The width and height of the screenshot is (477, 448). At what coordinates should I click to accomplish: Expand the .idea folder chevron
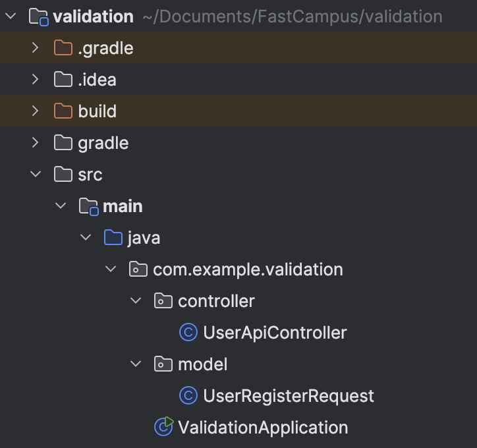coord(36,80)
